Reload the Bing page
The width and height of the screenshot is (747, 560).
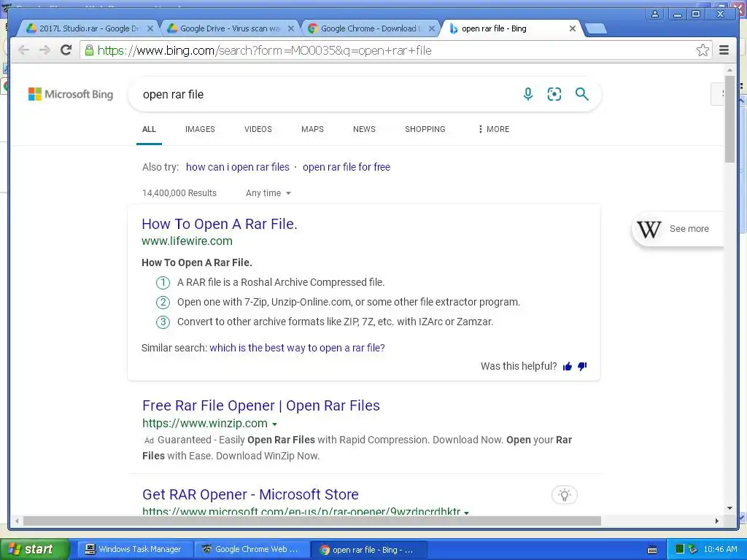(x=66, y=50)
